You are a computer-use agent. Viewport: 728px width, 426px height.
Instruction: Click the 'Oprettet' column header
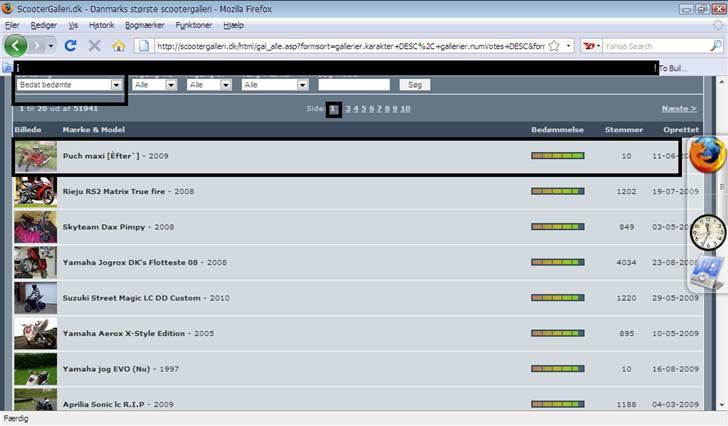681,129
